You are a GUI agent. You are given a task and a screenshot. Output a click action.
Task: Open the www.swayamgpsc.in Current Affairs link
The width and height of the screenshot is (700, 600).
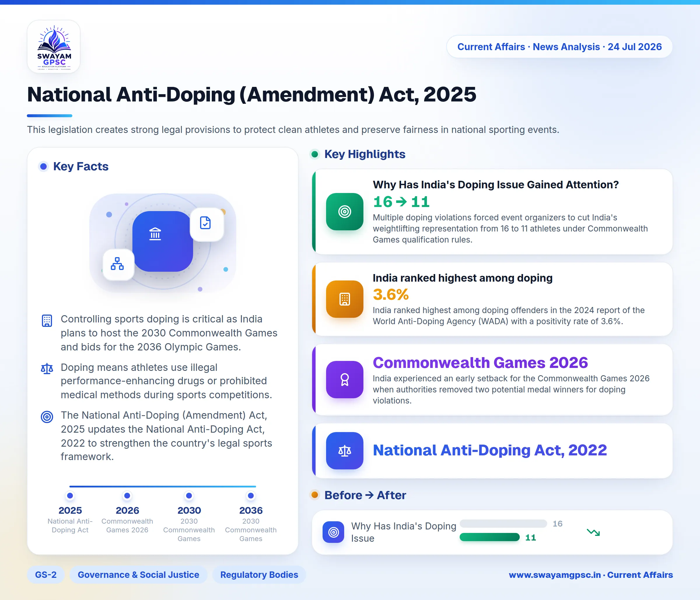click(x=591, y=575)
